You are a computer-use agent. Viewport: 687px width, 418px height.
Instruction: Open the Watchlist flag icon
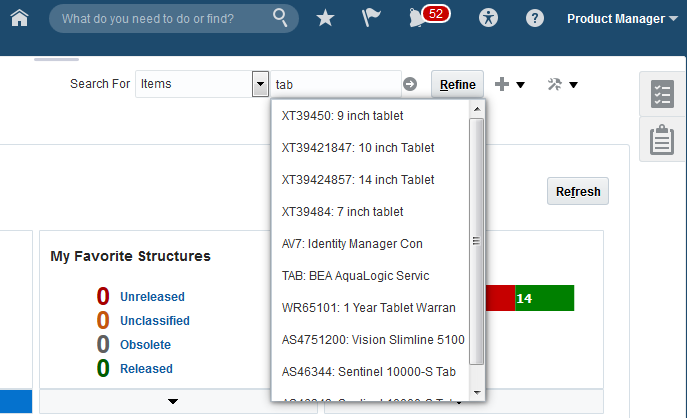tap(371, 18)
